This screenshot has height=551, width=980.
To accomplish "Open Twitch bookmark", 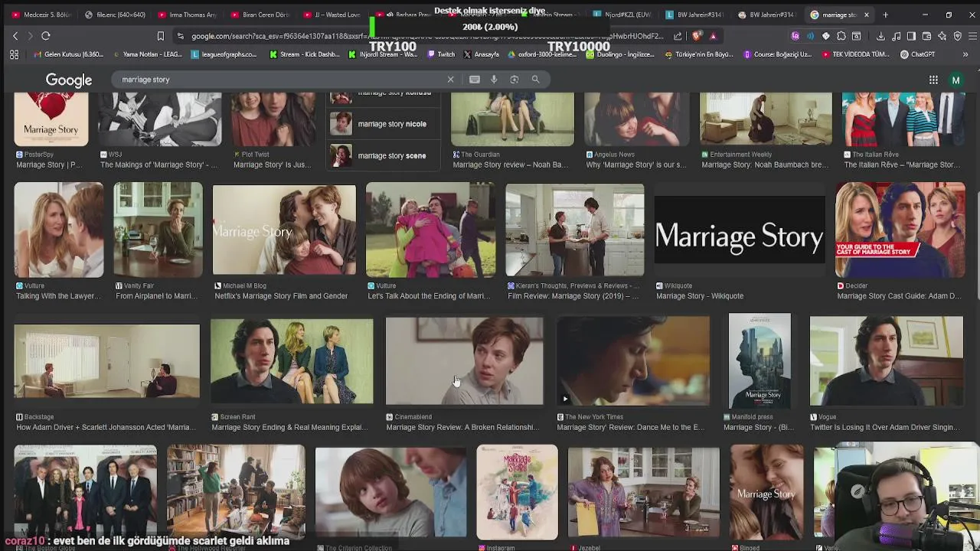I will click(x=440, y=54).
